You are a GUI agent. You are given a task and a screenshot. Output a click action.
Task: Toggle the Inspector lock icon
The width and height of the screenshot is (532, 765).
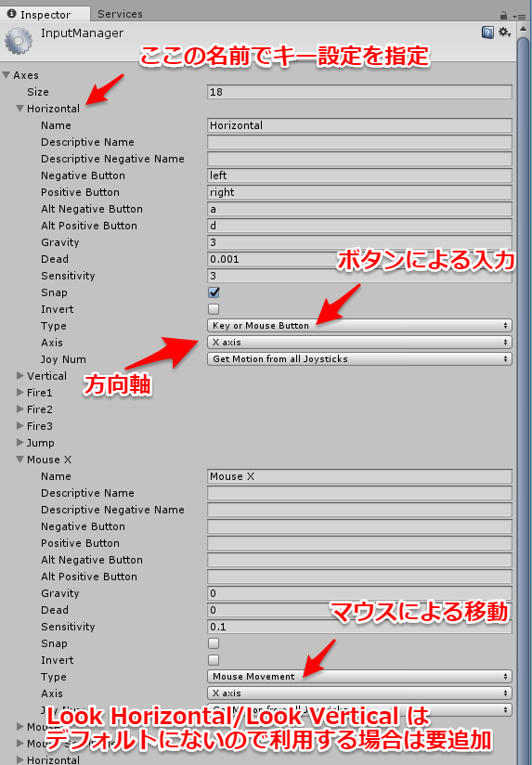point(503,16)
